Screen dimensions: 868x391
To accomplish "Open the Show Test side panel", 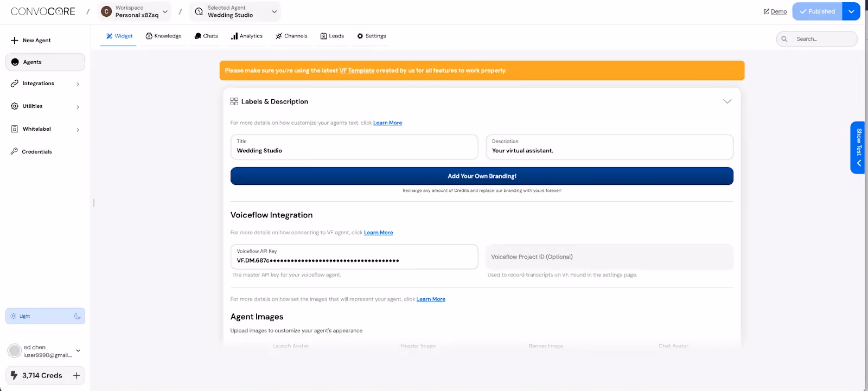I will click(858, 148).
